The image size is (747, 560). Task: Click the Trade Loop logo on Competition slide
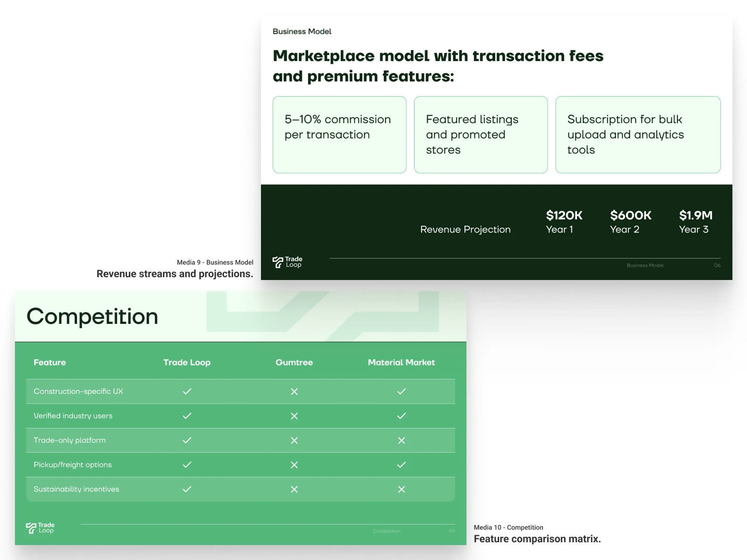40,528
